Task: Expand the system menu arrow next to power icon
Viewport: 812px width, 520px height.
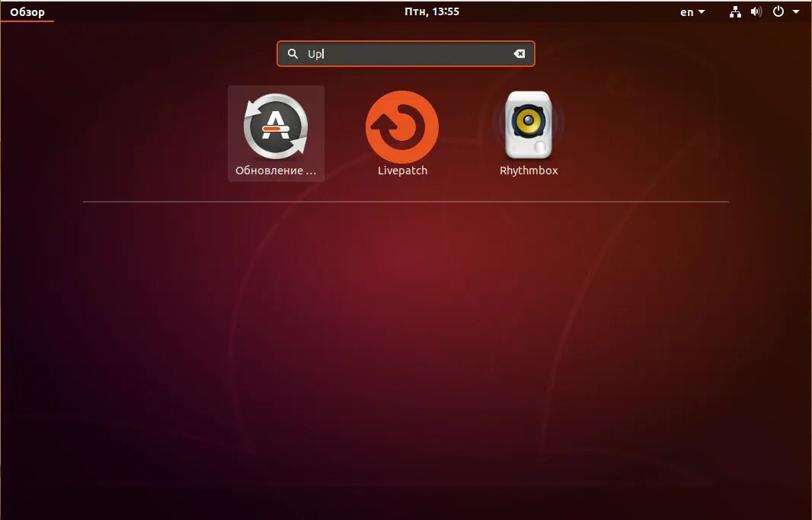Action: click(x=796, y=11)
